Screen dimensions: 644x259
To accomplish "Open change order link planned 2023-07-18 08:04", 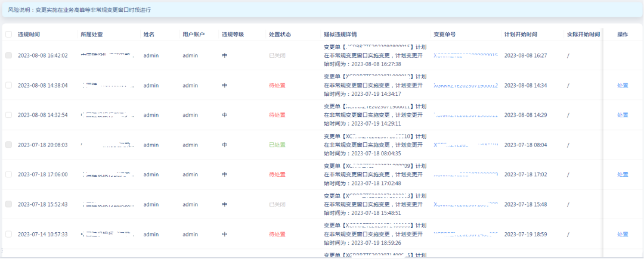I will click(466, 145).
